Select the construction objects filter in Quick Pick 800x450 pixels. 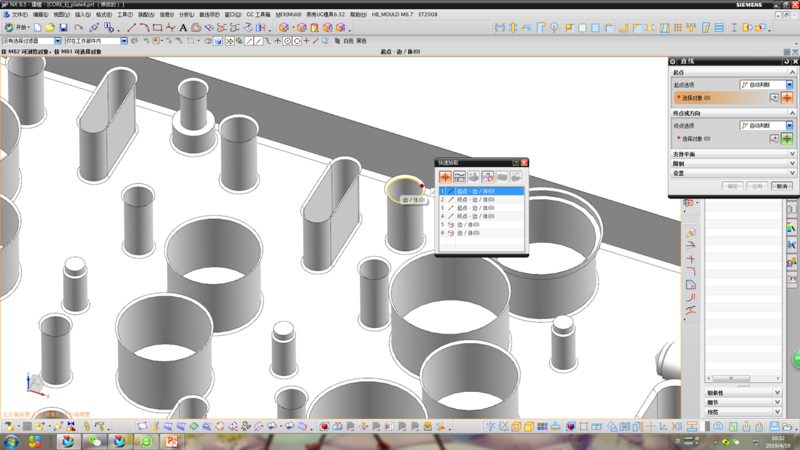459,177
